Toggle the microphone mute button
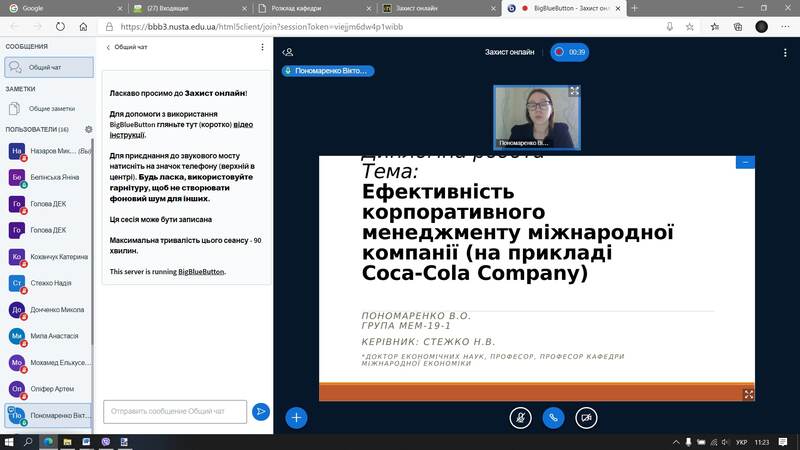Image resolution: width=800 pixels, height=450 pixels. pos(520,418)
